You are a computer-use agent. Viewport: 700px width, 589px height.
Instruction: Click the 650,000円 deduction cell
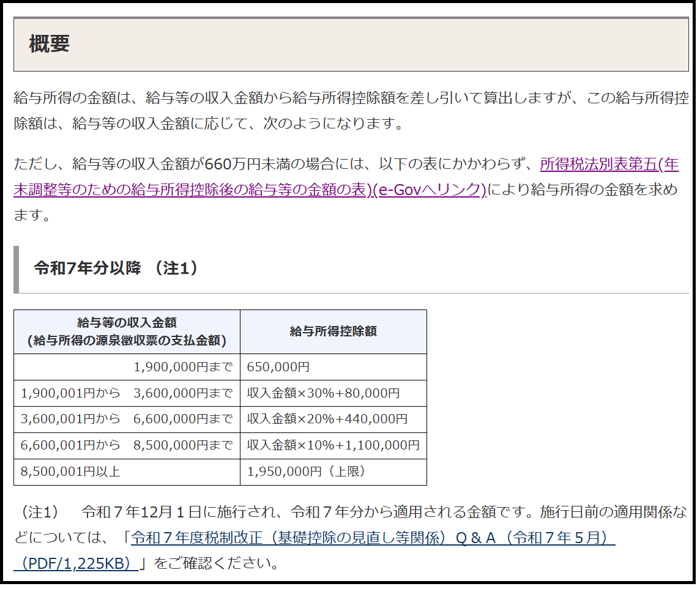(x=278, y=367)
